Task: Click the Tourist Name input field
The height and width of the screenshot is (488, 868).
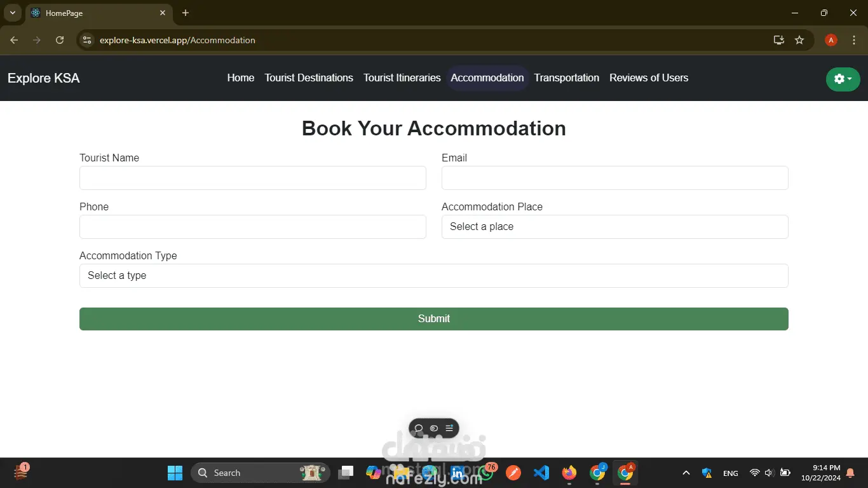Action: (x=253, y=178)
